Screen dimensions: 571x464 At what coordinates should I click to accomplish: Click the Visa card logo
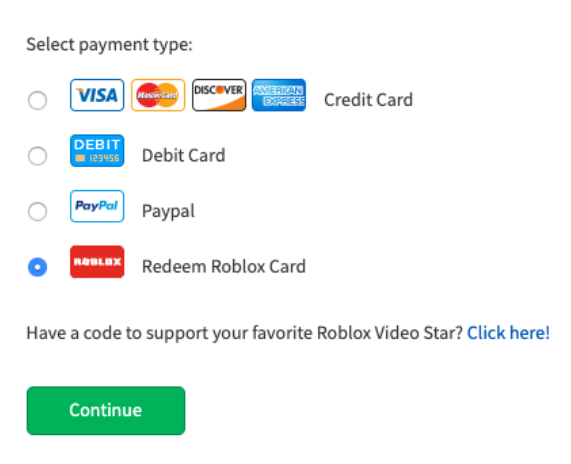[97, 95]
